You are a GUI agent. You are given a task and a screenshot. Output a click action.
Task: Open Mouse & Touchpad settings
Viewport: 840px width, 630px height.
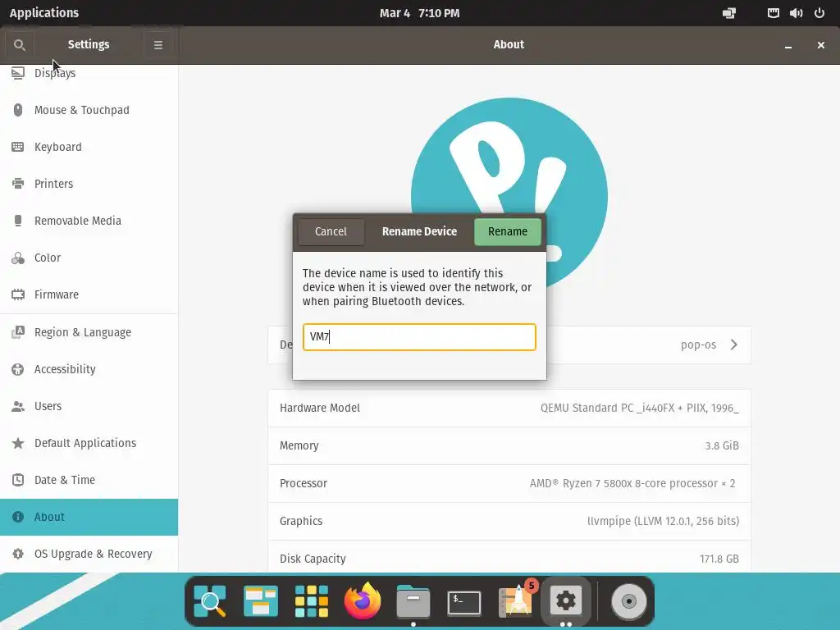click(89, 110)
